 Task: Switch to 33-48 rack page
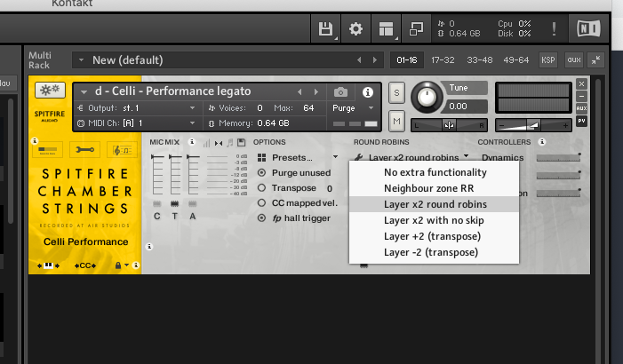click(480, 60)
